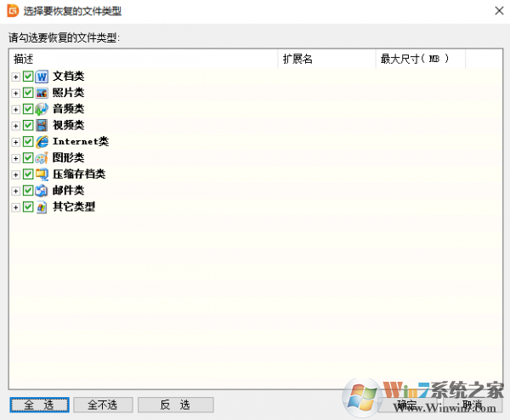Viewport: 510px width, 420px height.
Task: Expand the 其它类型 tree node
Action: coord(15,207)
